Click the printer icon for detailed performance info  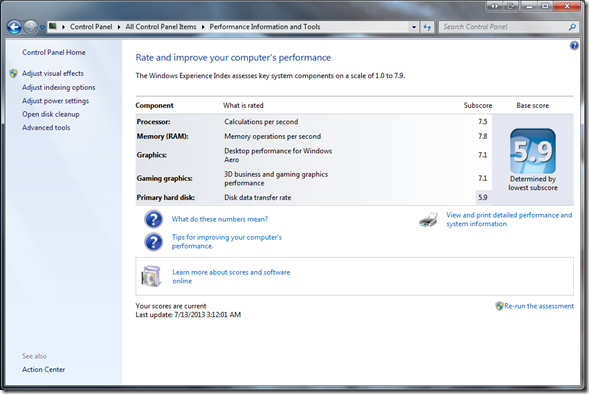click(429, 219)
